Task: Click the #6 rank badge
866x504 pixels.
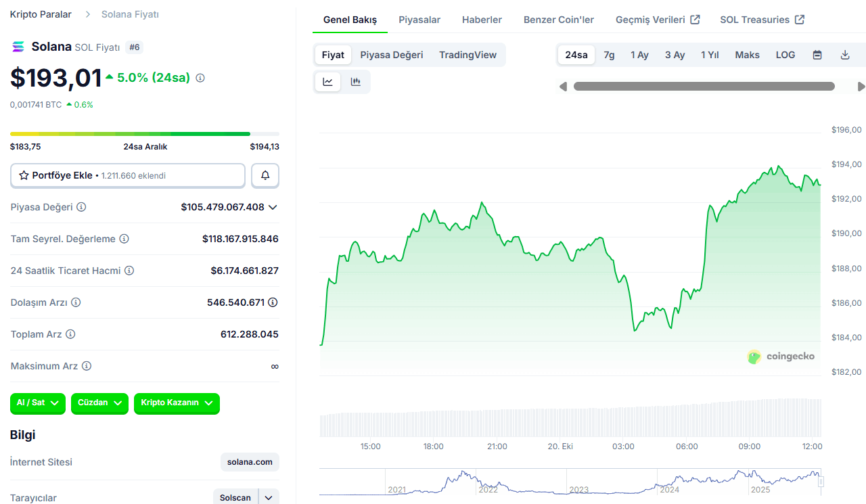Action: (134, 47)
